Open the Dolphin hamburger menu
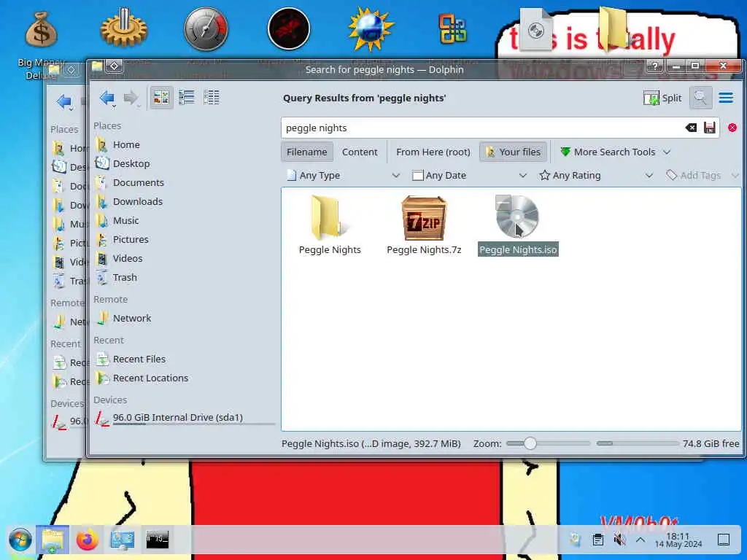Screen dimensions: 747x560 pyautogui.click(x=726, y=98)
